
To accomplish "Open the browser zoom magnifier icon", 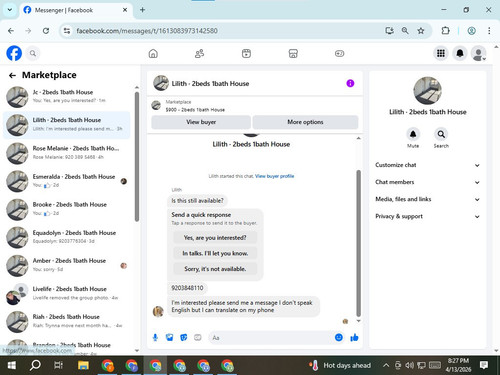I will (x=405, y=31).
